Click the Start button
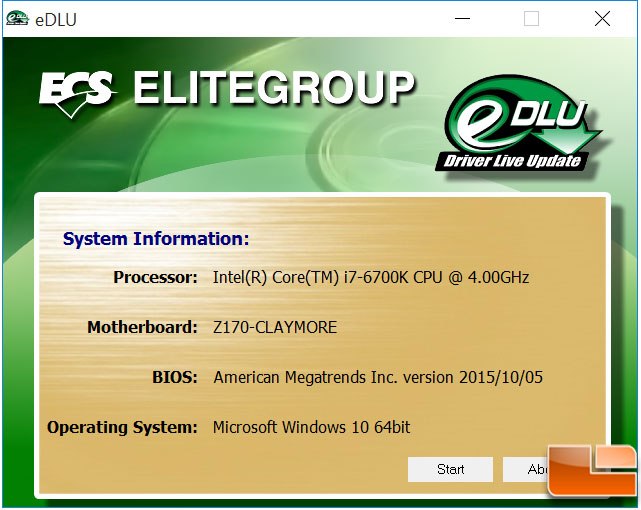The width and height of the screenshot is (641, 510). (x=450, y=469)
